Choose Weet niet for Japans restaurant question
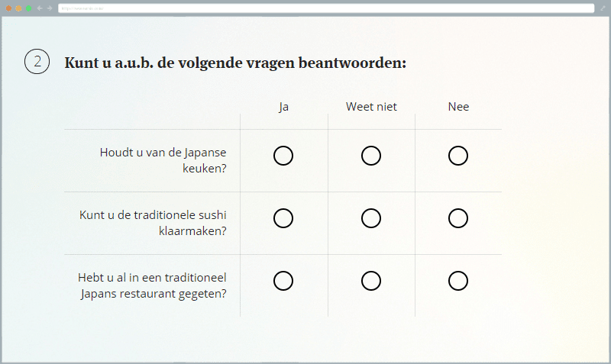611x364 pixels. (x=371, y=281)
